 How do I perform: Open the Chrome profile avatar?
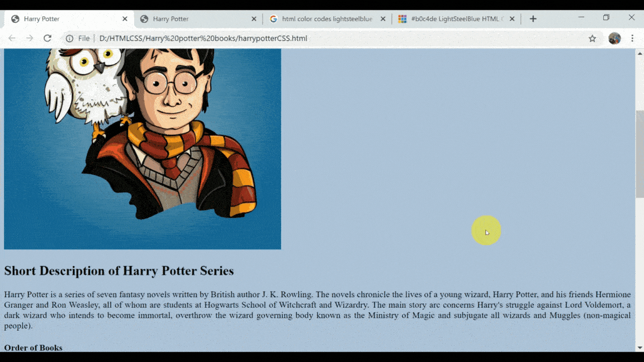[614, 38]
